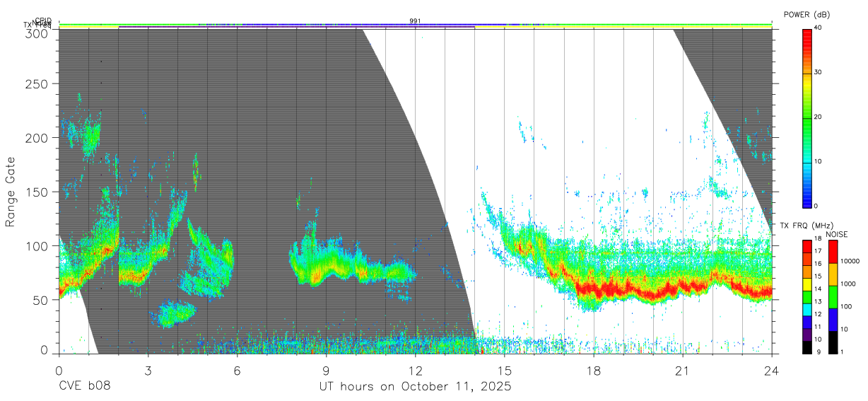Pick the red top of the POWER colorbar
This screenshot has height=401, width=868.
807,33
